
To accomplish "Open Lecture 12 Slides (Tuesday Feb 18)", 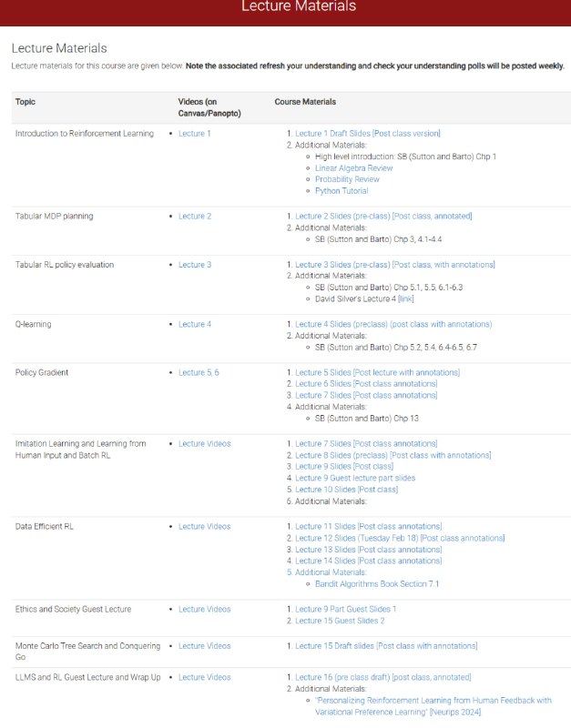I will (356, 538).
